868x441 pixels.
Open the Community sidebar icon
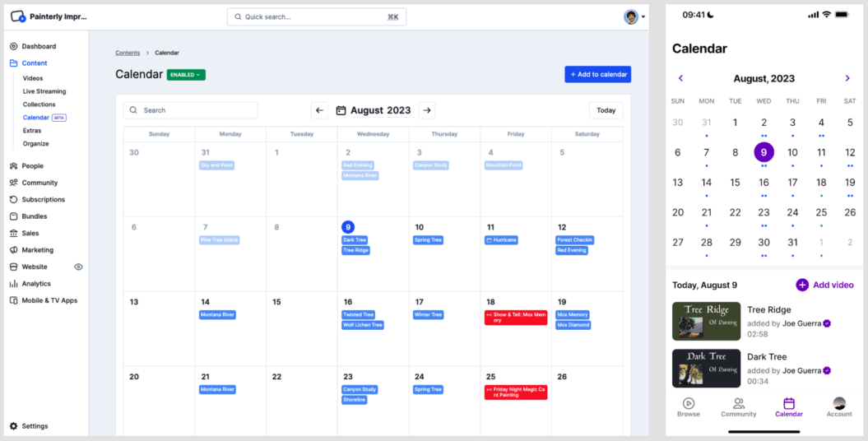pyautogui.click(x=14, y=183)
